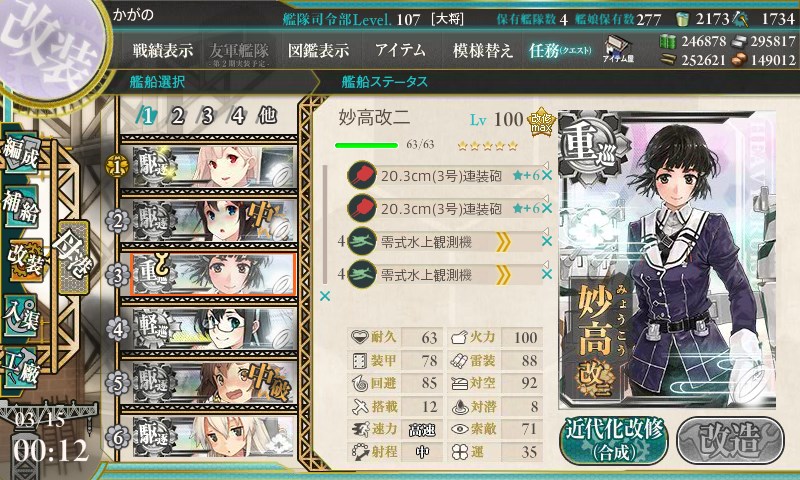Switch to fleet number 4 tab

(238, 116)
